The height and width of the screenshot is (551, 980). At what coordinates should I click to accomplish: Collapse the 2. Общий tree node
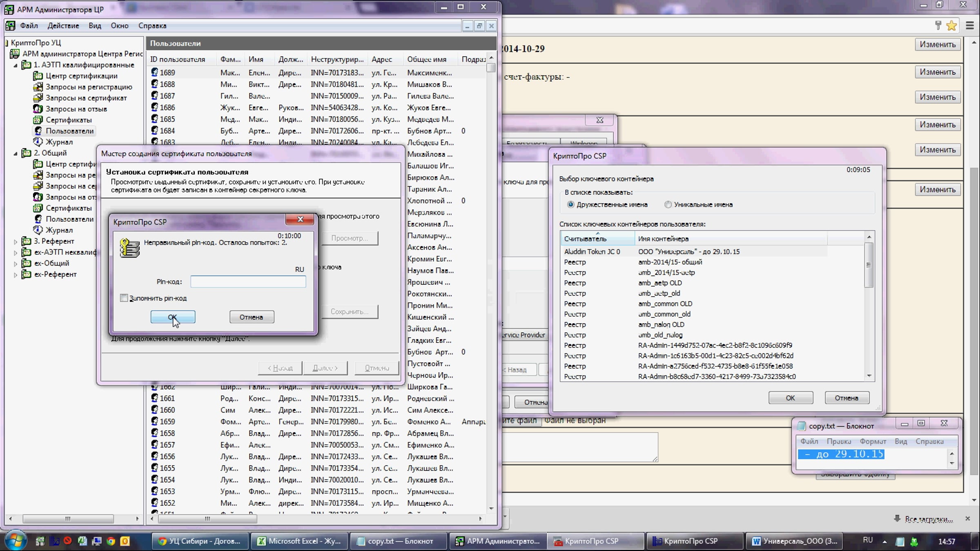(x=16, y=153)
